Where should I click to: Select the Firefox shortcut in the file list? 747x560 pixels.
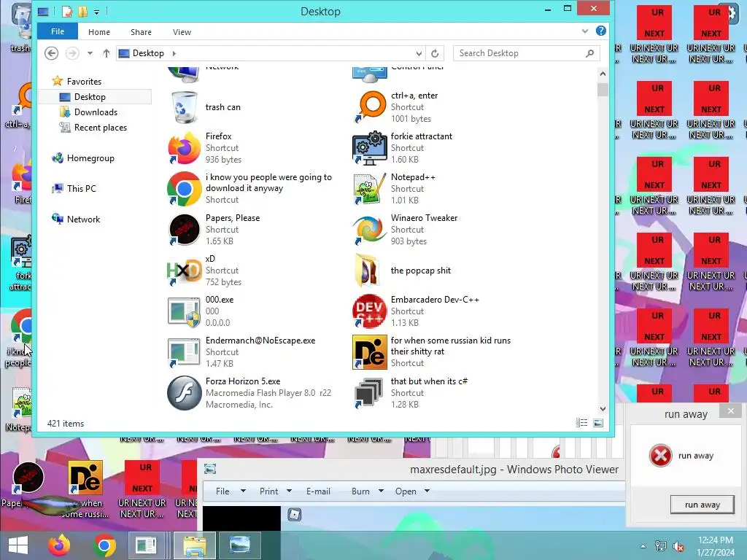click(184, 148)
